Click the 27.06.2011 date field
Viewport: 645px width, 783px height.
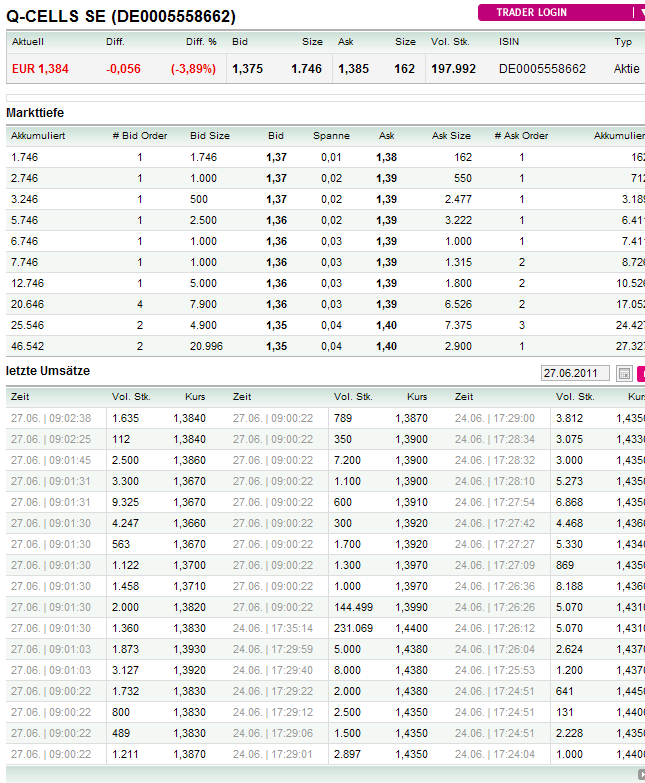(x=575, y=373)
